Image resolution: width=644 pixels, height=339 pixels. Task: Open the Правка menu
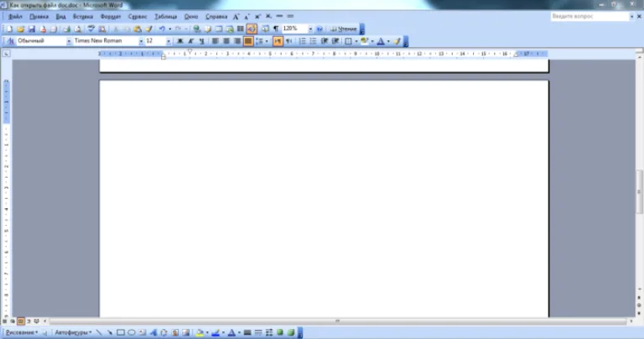click(39, 17)
